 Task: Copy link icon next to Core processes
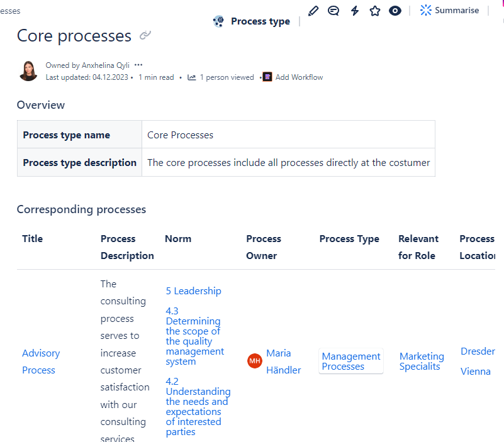[x=145, y=35]
